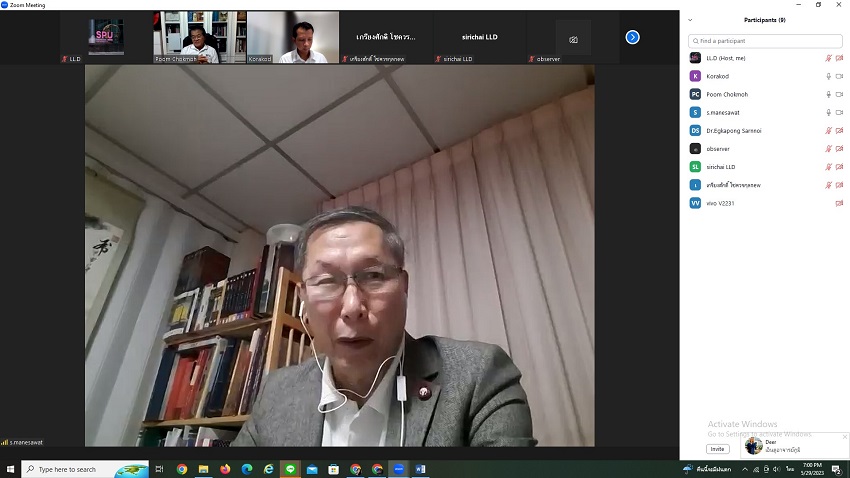Open Microsoft Store from the taskbar
This screenshot has width=850, height=478.
(334, 469)
